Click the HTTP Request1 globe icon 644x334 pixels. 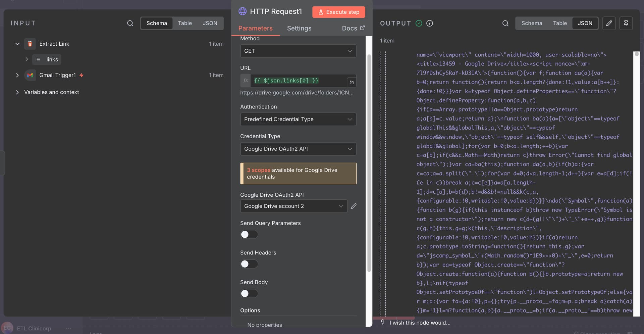(243, 11)
